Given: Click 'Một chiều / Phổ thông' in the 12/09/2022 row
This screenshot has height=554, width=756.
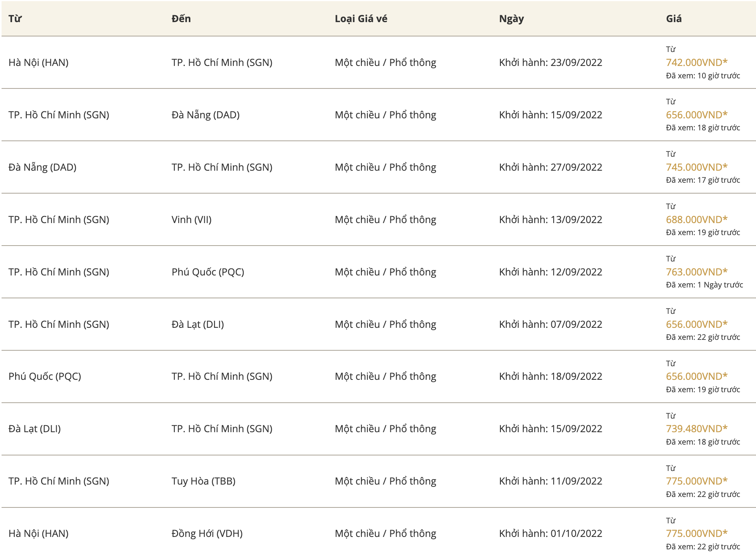Looking at the screenshot, I should tap(385, 272).
